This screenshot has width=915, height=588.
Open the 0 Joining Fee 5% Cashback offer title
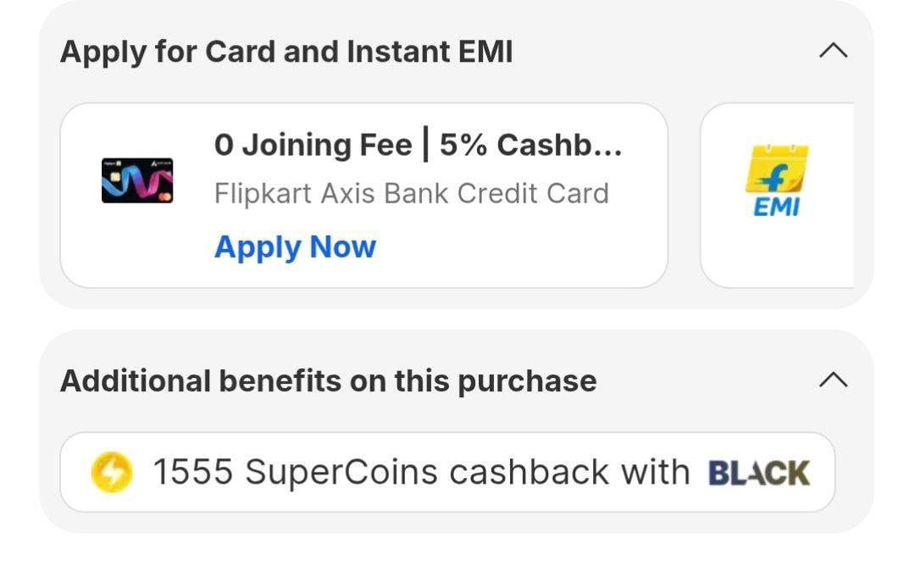click(x=418, y=146)
